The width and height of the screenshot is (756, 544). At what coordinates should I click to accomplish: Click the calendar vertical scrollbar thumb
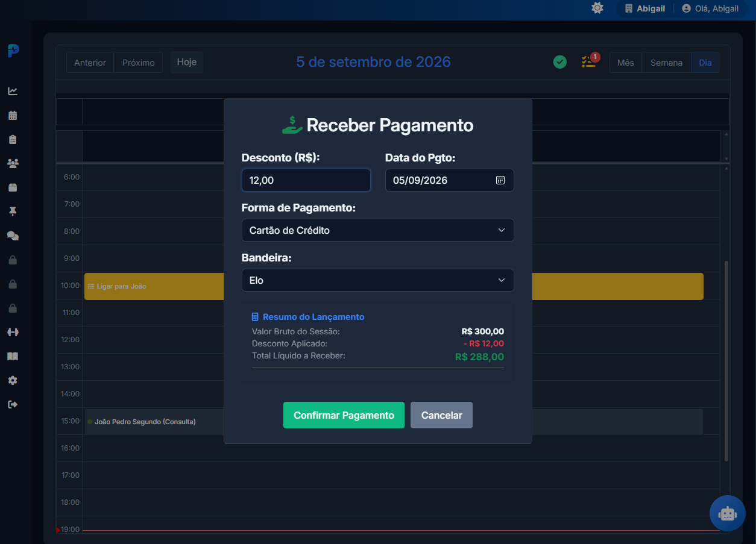[726, 361]
